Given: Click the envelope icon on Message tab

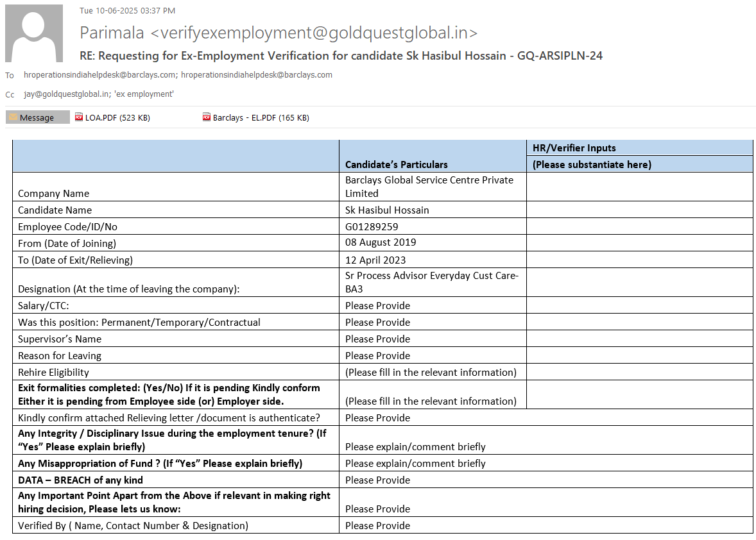Looking at the screenshot, I should click(13, 117).
